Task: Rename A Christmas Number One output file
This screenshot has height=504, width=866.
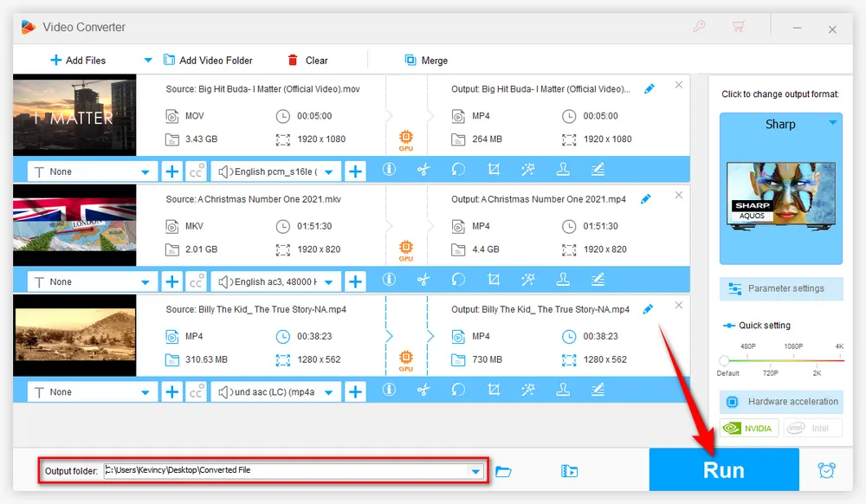Action: click(x=646, y=199)
